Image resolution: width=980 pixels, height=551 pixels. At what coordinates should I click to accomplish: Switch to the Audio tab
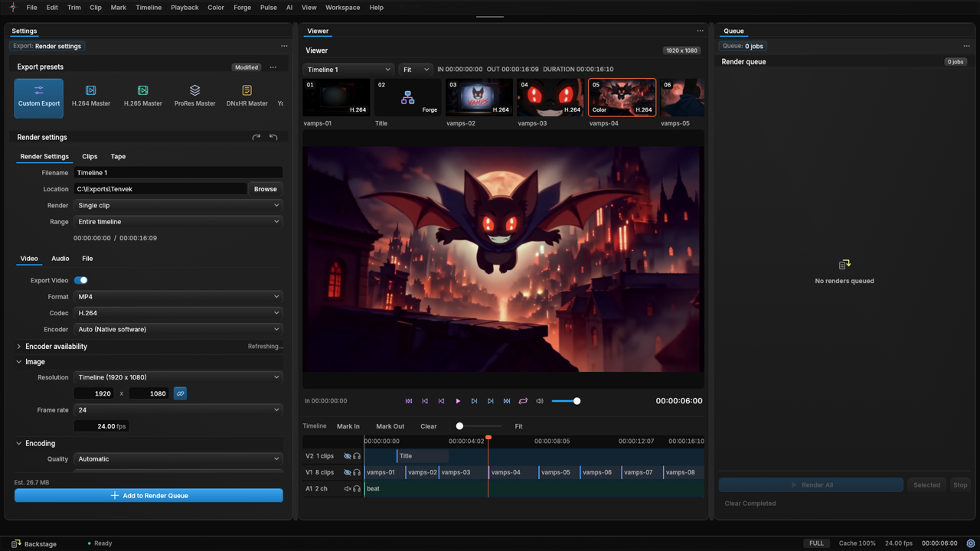[60, 259]
